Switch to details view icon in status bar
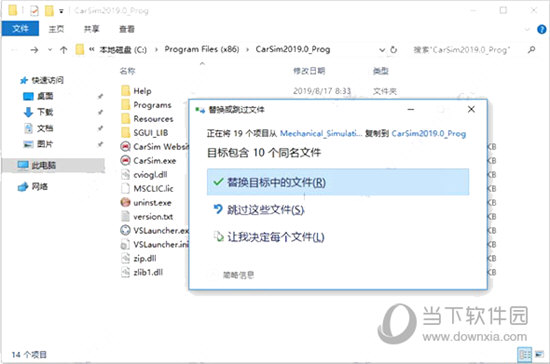 (524, 355)
